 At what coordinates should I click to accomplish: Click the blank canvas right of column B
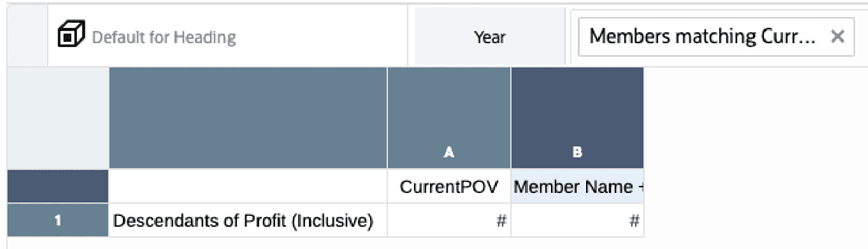pos(751,153)
